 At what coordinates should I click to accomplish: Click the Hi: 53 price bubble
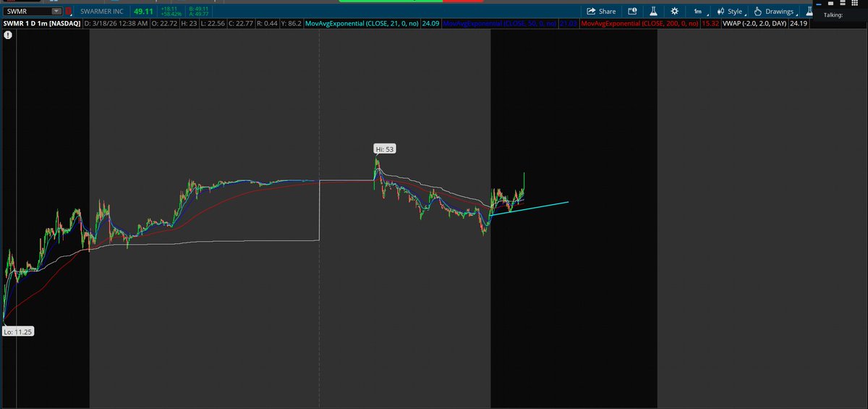click(385, 149)
